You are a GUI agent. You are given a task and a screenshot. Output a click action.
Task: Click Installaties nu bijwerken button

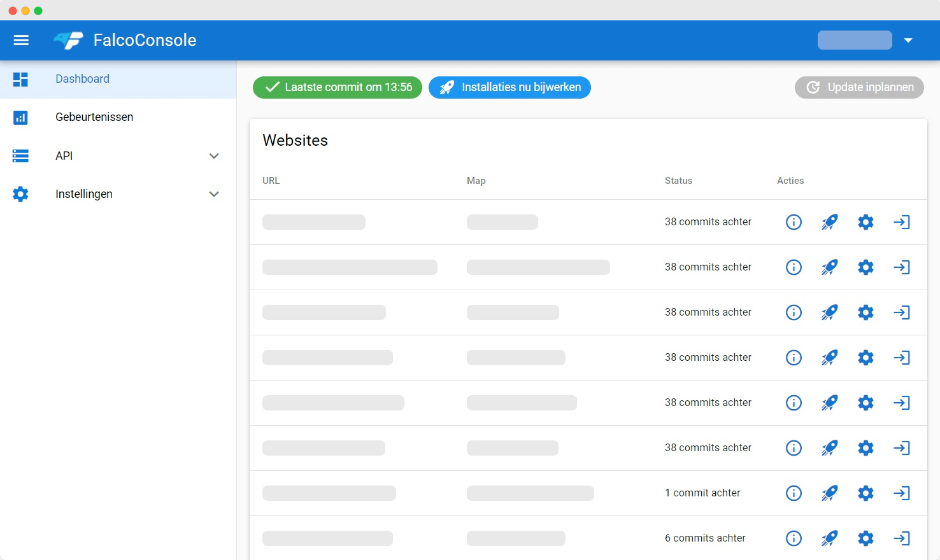coord(509,87)
